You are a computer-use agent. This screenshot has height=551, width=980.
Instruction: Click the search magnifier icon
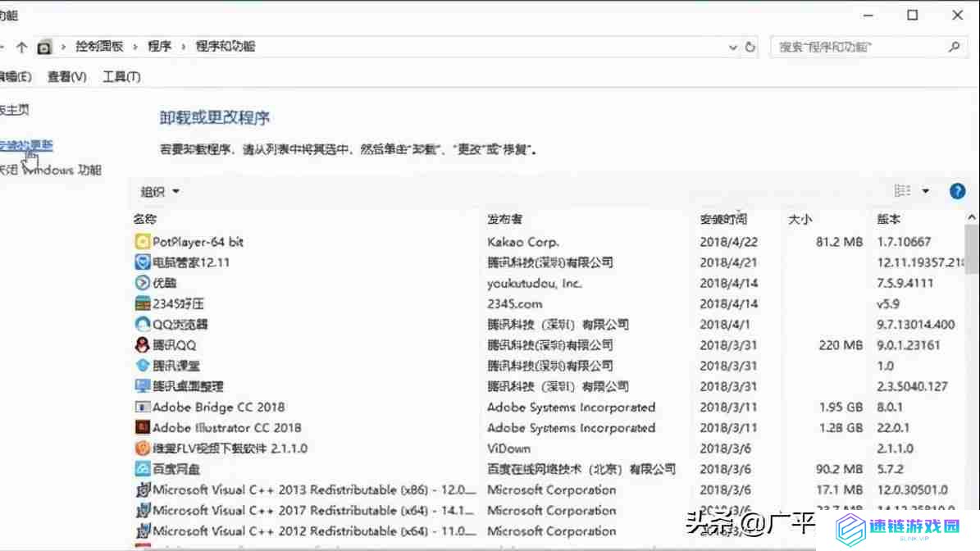pyautogui.click(x=954, y=47)
